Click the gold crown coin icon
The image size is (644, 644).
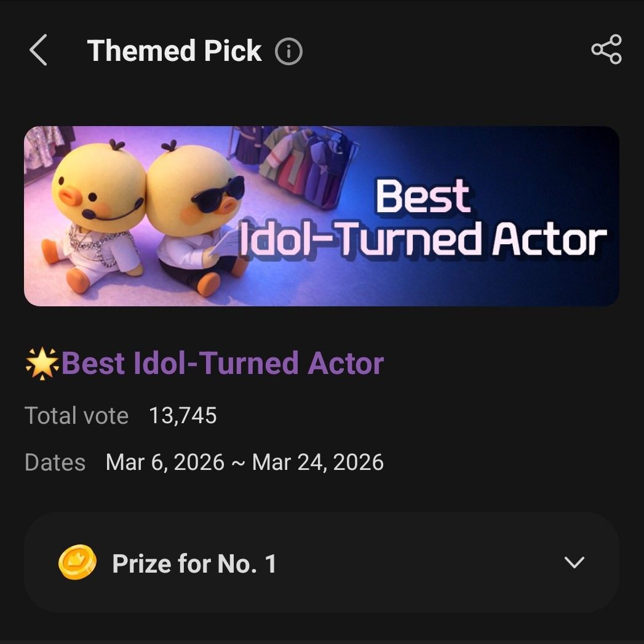(78, 563)
